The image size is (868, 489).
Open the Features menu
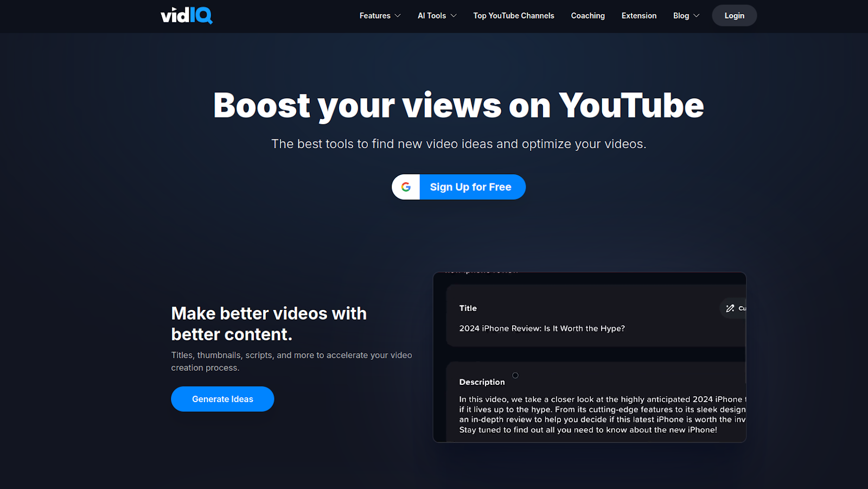pos(380,16)
